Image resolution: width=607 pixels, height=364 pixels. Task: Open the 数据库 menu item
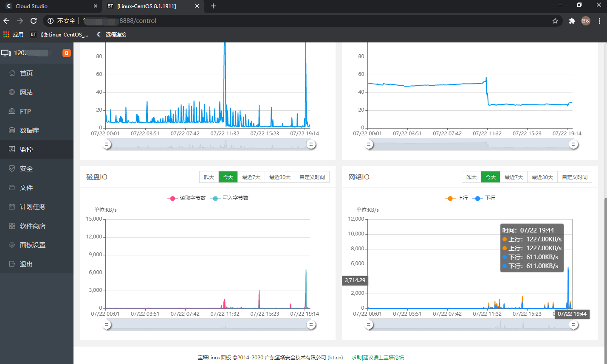click(37, 130)
